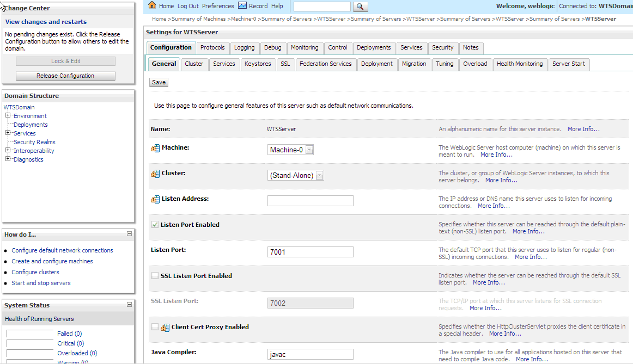Click the search magnifier button
633x364 pixels.
point(360,7)
